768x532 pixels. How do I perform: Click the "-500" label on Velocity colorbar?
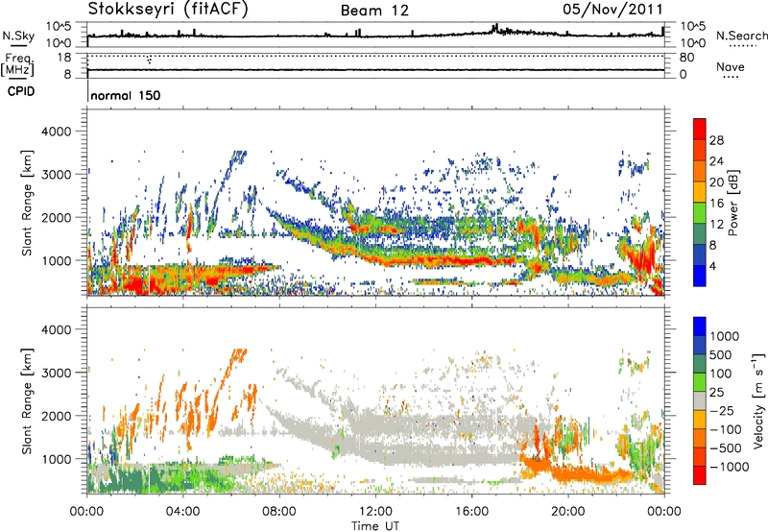point(725,448)
